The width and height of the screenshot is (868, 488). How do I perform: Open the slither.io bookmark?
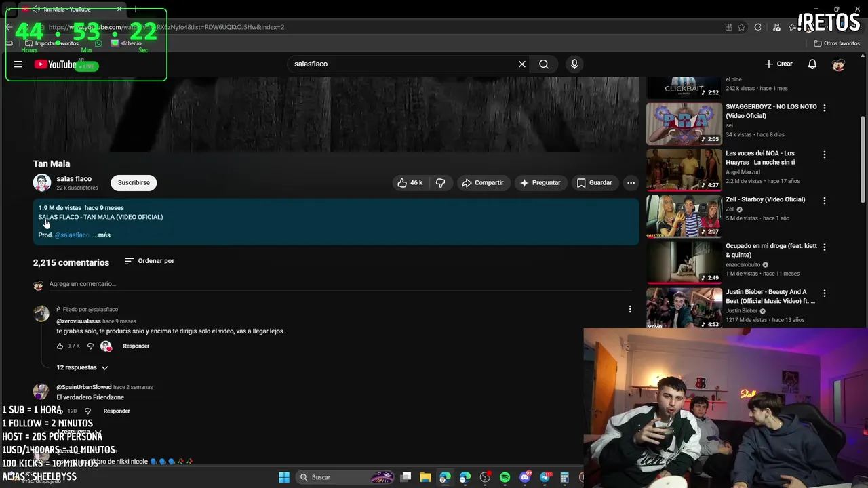tap(126, 43)
